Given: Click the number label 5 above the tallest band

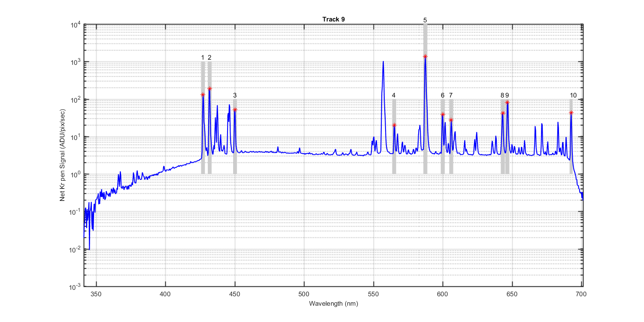Looking at the screenshot, I should click(425, 20).
